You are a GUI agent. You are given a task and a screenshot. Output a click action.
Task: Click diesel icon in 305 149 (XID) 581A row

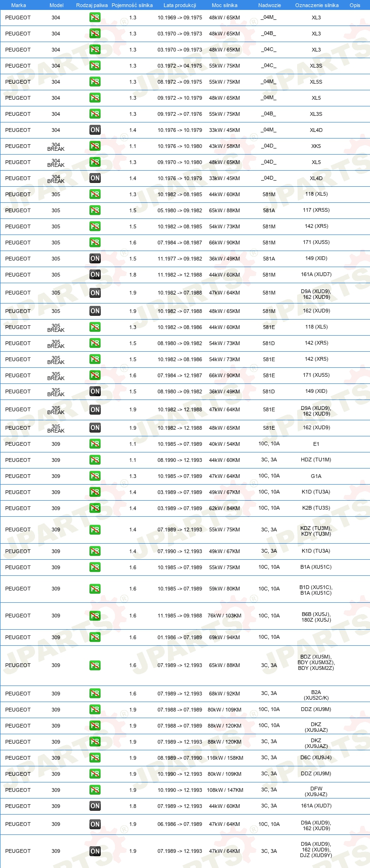(x=95, y=259)
